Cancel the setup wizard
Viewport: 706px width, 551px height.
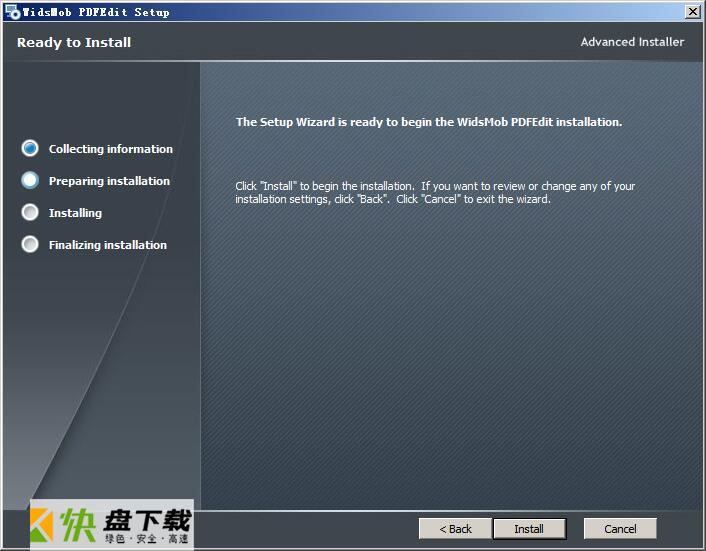[620, 528]
